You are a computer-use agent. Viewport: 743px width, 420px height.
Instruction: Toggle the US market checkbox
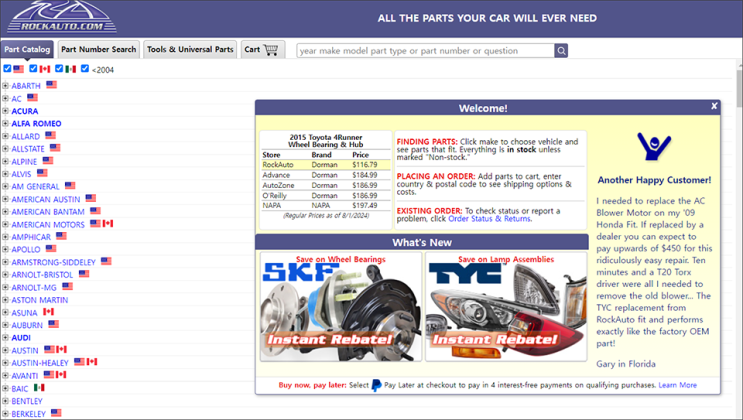tap(7, 69)
